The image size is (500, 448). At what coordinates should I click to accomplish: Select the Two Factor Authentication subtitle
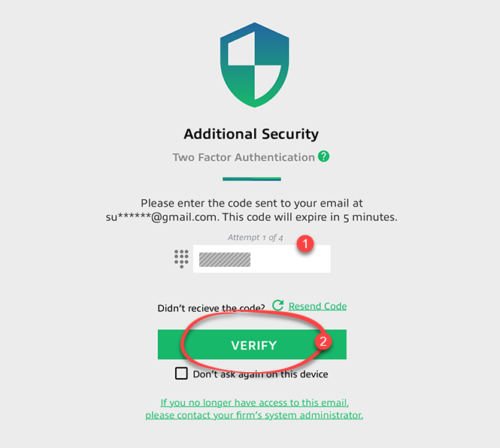[244, 157]
